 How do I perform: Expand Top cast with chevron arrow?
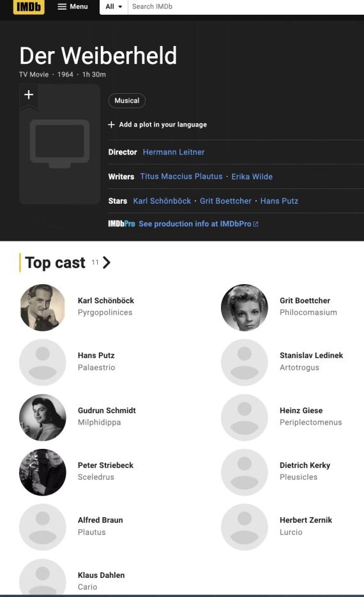coord(107,262)
